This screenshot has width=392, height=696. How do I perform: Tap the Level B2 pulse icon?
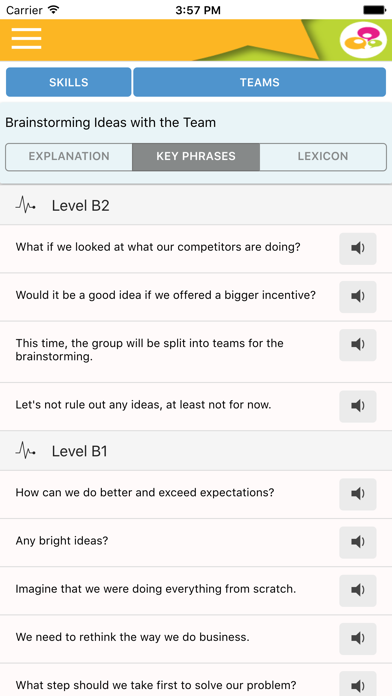(25, 206)
